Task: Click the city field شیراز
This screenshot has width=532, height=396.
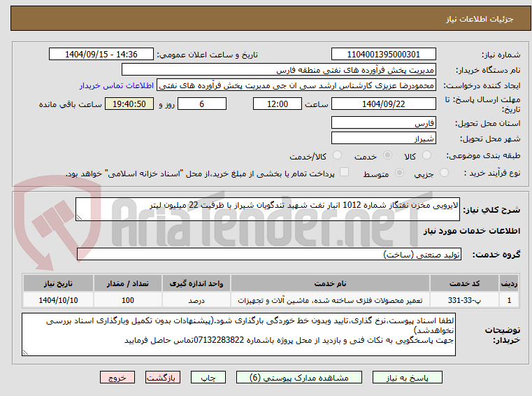Action: pos(383,139)
